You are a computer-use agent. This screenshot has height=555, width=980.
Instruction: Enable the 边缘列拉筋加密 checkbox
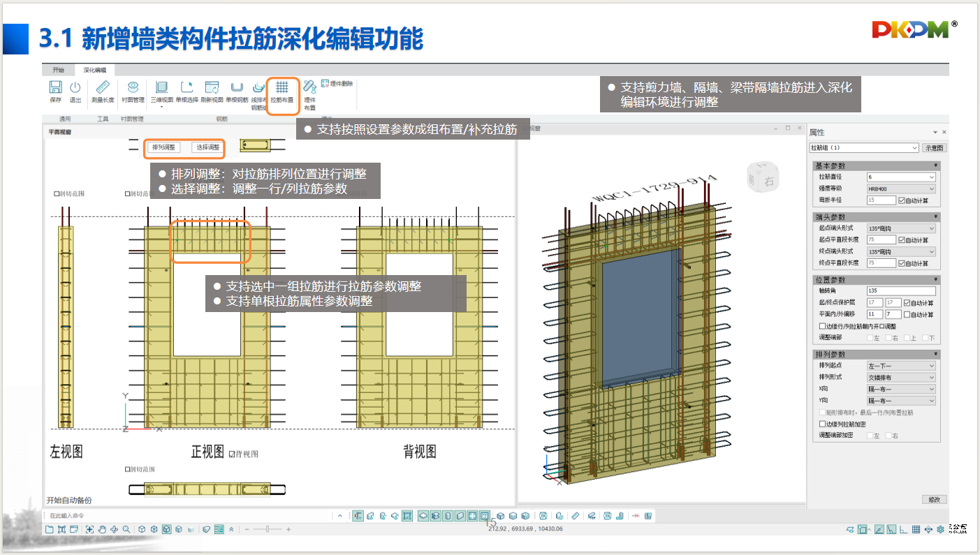click(x=822, y=424)
